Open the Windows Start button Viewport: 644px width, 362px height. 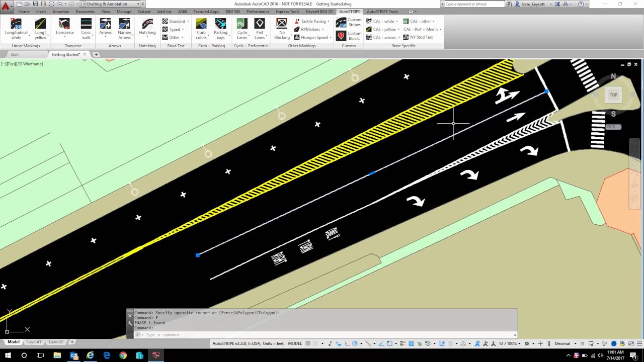point(8,355)
